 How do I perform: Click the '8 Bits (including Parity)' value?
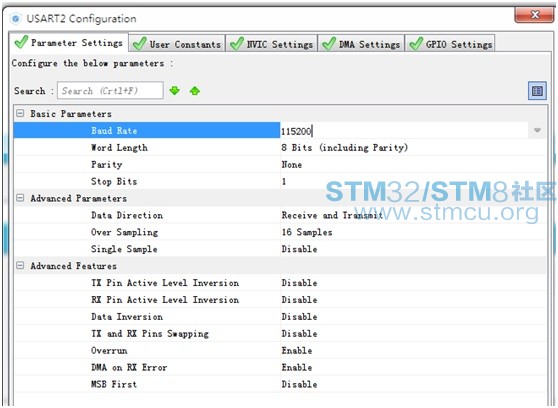click(344, 147)
